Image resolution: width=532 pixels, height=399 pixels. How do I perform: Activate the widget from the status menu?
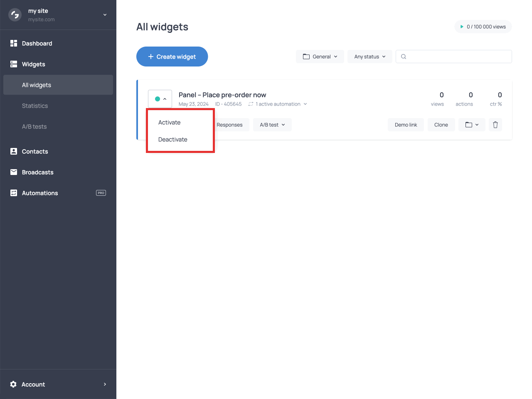[x=169, y=122]
